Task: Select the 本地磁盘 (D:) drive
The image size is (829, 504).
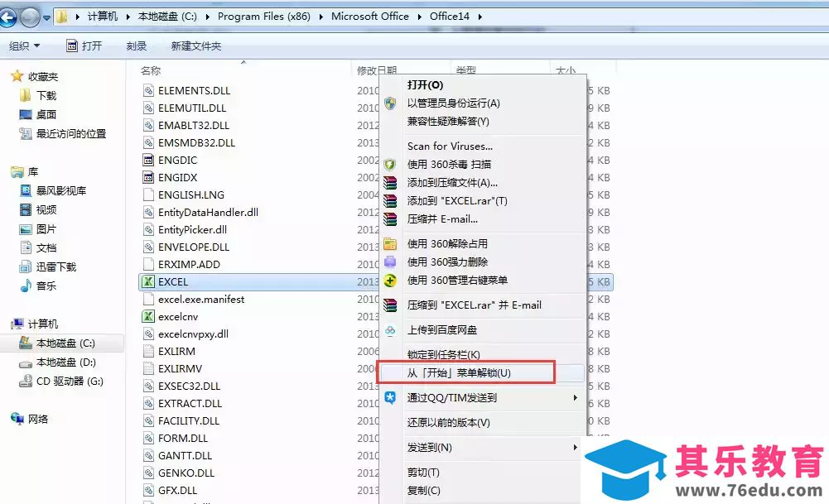Action: [x=66, y=362]
